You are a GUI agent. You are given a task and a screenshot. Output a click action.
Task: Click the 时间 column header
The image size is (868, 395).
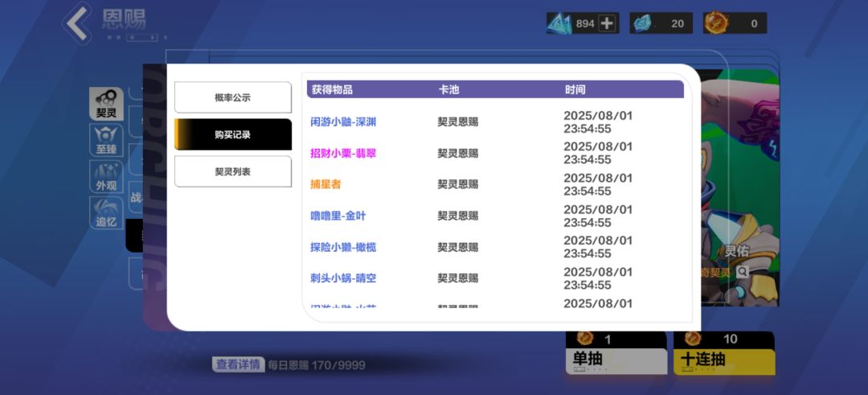click(575, 90)
